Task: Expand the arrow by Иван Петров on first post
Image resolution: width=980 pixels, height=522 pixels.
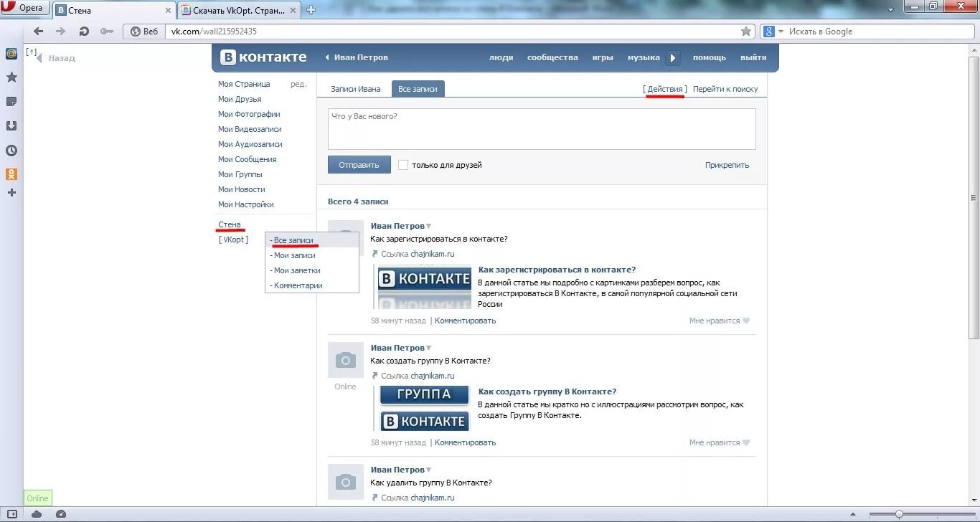Action: [429, 227]
